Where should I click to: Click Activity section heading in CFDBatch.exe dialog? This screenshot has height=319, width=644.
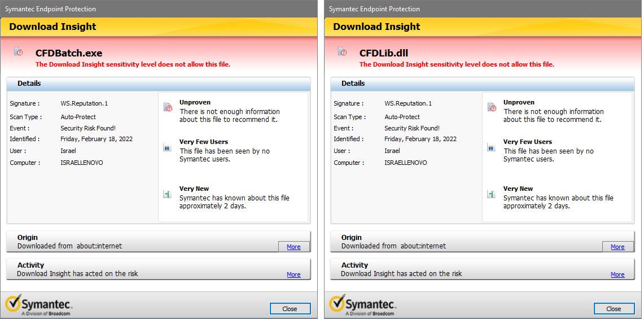pyautogui.click(x=31, y=265)
